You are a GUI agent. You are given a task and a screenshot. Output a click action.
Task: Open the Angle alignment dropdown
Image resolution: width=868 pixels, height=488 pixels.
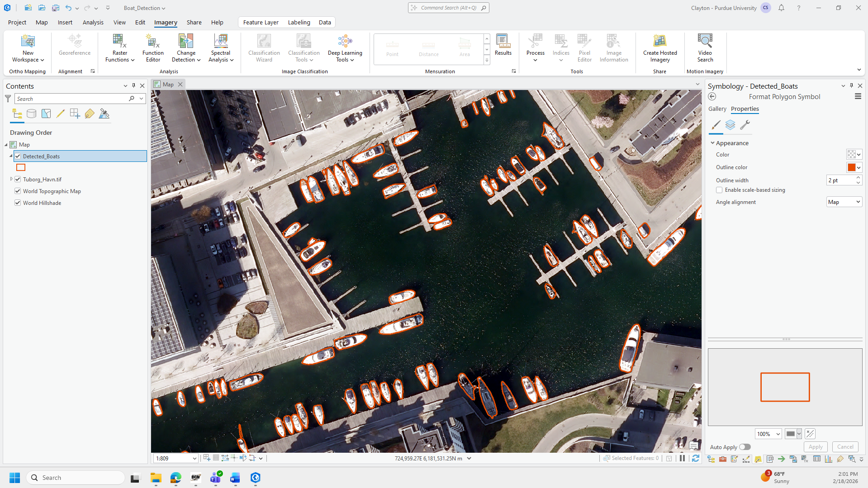(x=844, y=202)
